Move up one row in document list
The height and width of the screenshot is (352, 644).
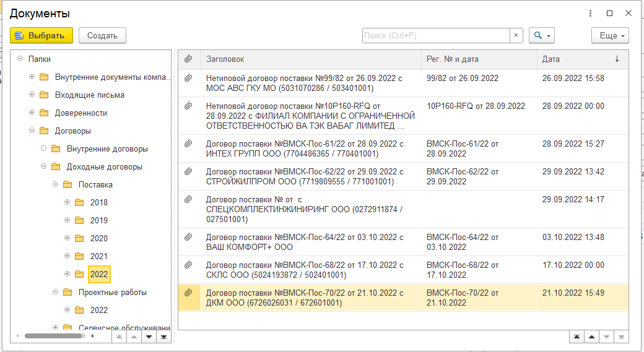[x=591, y=337]
